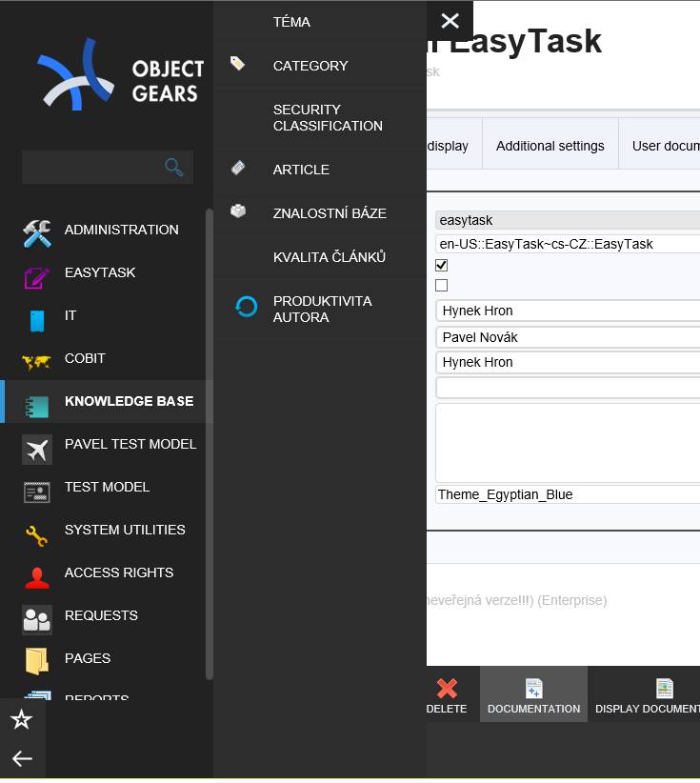This screenshot has height=783, width=700.
Task: Click the Documentation button label
Action: tap(533, 709)
